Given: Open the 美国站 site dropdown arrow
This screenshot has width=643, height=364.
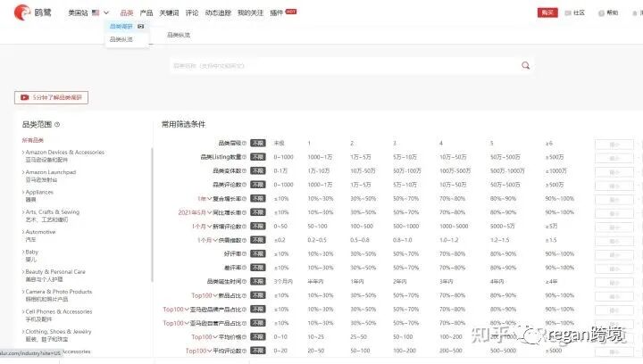Looking at the screenshot, I should (106, 13).
